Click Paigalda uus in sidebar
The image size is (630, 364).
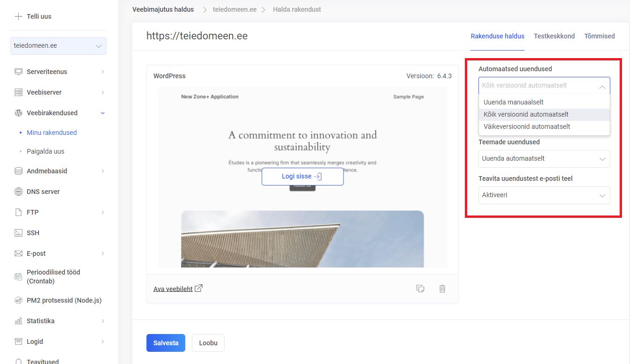(x=46, y=151)
